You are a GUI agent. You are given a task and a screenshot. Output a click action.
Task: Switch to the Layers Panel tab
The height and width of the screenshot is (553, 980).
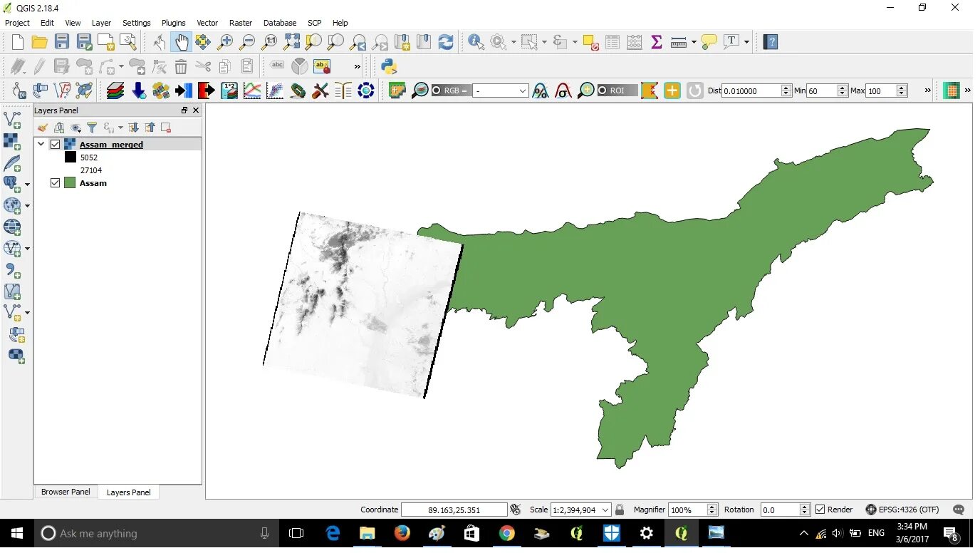(128, 492)
